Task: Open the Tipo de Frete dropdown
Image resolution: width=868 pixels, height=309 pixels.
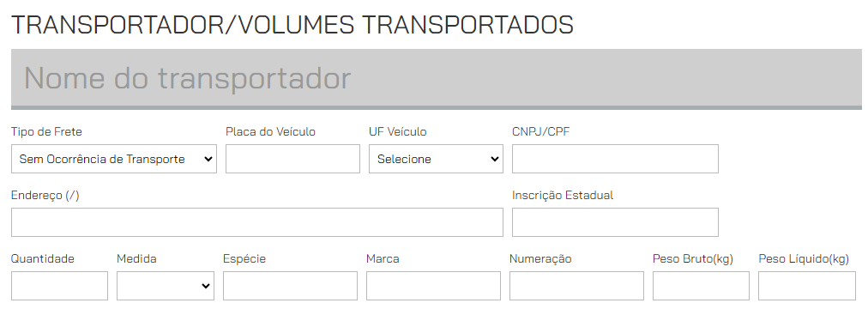Action: click(114, 159)
